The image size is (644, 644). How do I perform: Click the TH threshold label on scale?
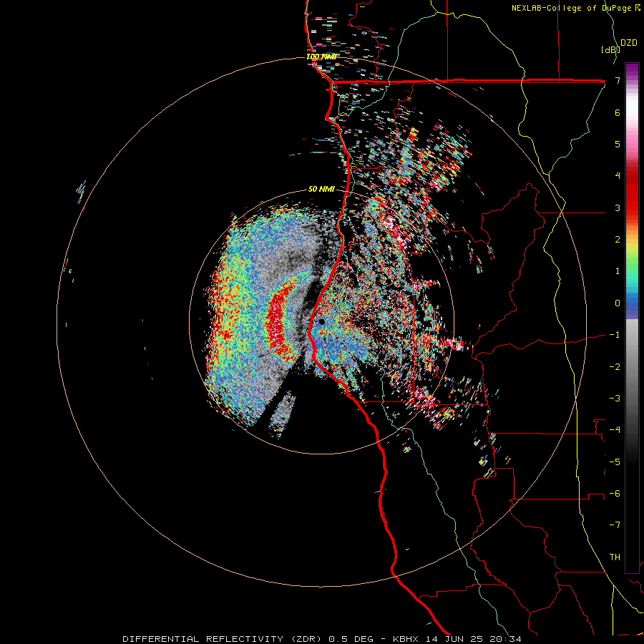pos(615,557)
